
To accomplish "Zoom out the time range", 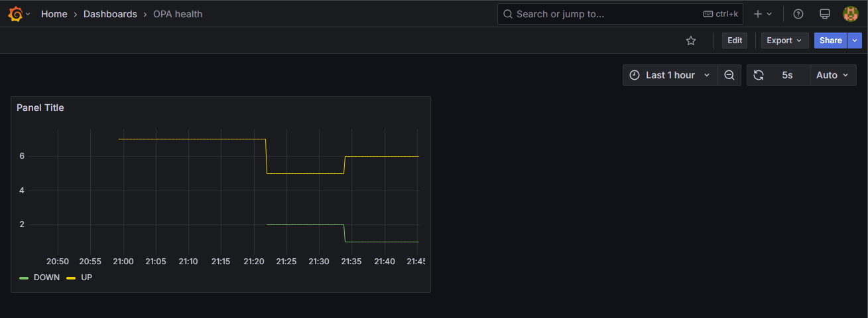I will coord(729,75).
